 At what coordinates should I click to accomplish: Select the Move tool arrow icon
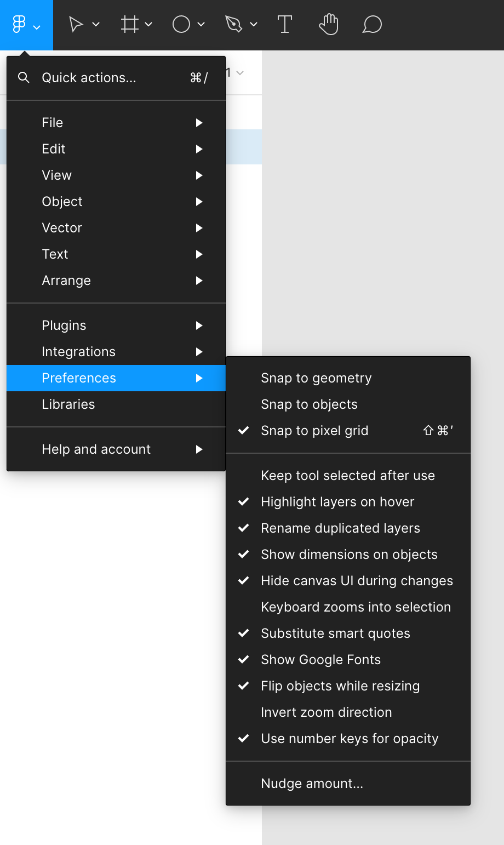[x=76, y=25]
